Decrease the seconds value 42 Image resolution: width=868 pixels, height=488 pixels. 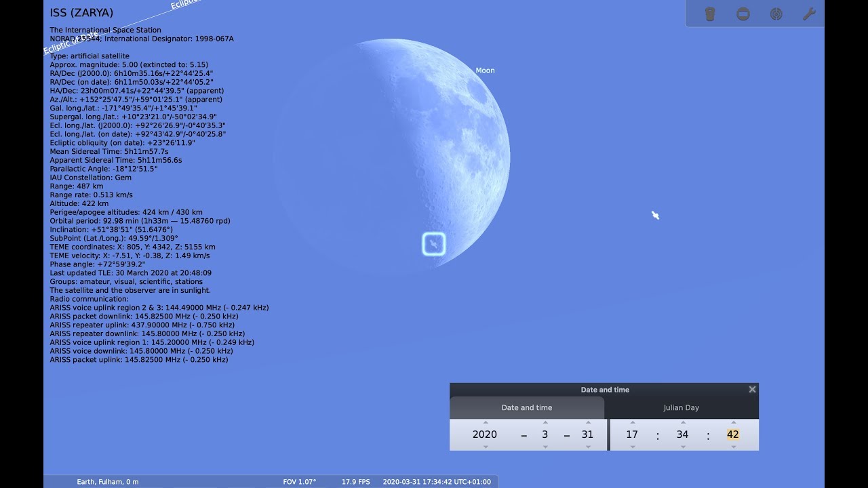click(x=734, y=447)
